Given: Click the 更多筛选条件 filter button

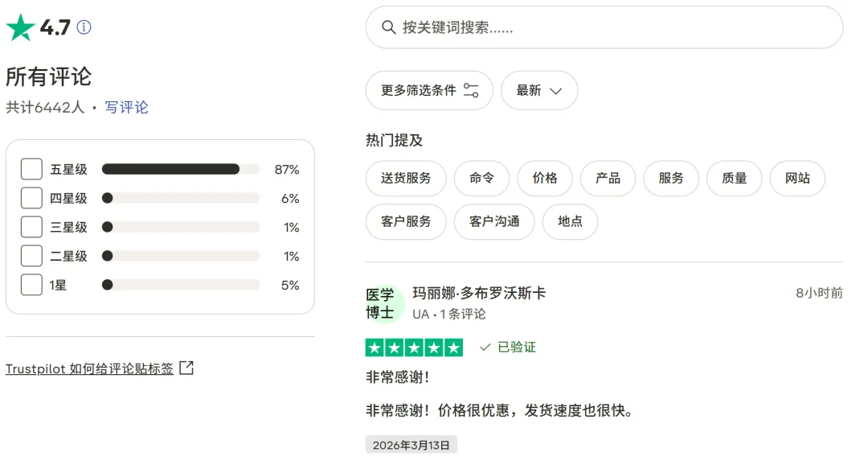Looking at the screenshot, I should point(429,90).
